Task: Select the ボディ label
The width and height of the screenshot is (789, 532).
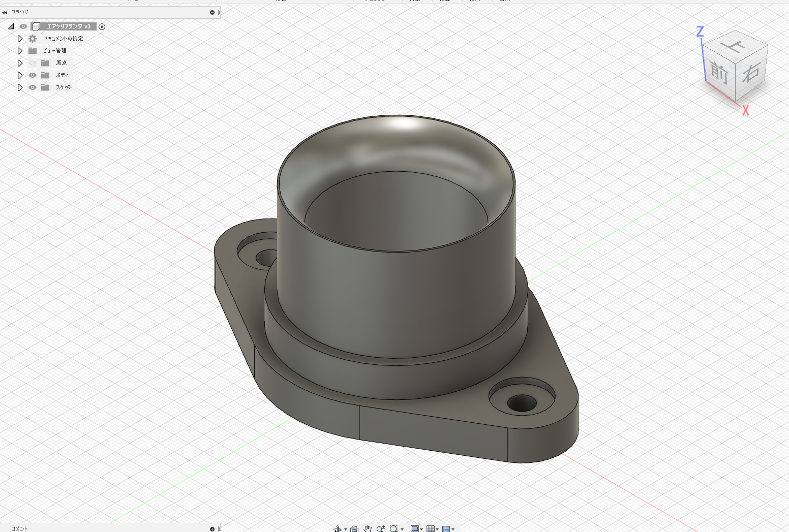Action: point(62,75)
